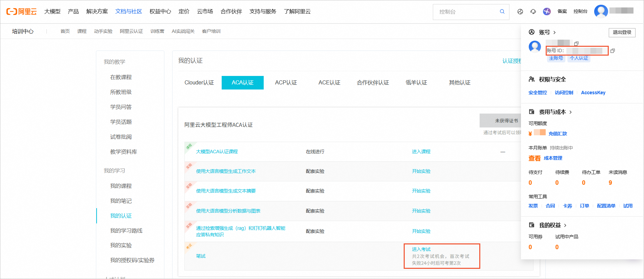The image size is (644, 279).
Task: Click 备案 in the top bar
Action: point(562,11)
